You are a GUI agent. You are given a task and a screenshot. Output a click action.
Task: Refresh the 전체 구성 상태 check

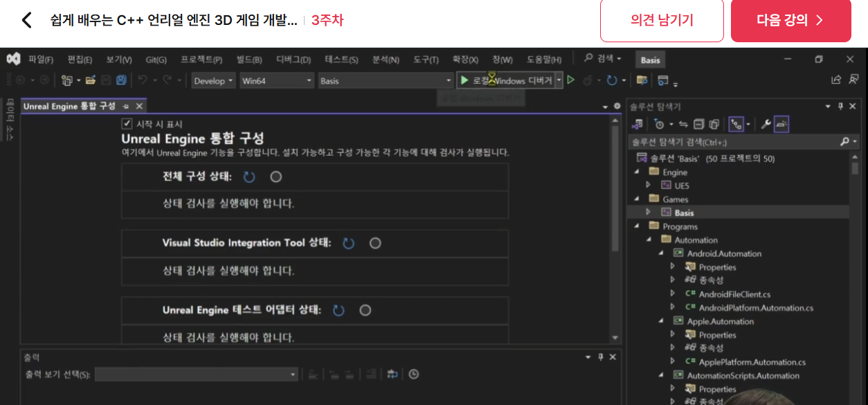coord(249,177)
